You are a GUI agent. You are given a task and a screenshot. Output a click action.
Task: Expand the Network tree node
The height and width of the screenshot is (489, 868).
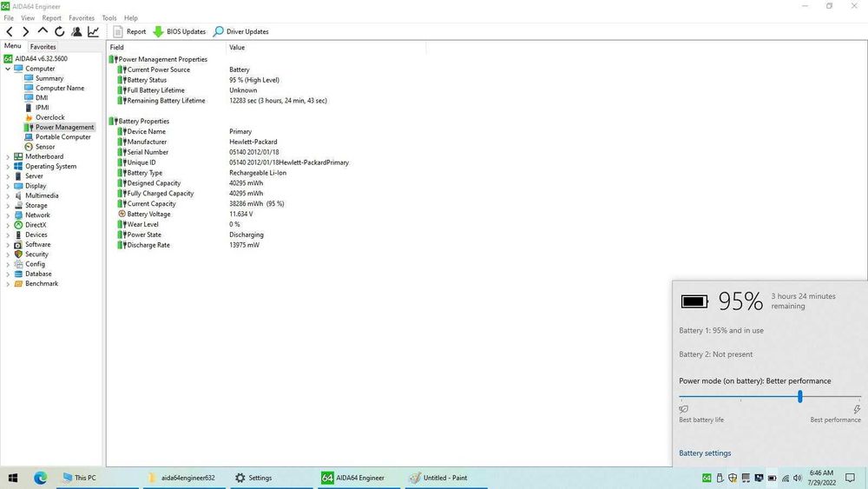click(8, 215)
